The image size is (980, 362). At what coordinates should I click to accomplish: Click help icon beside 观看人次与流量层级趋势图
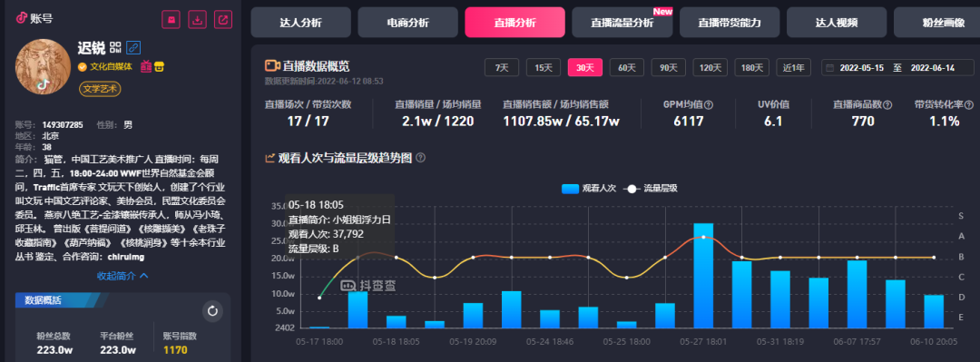tap(421, 158)
